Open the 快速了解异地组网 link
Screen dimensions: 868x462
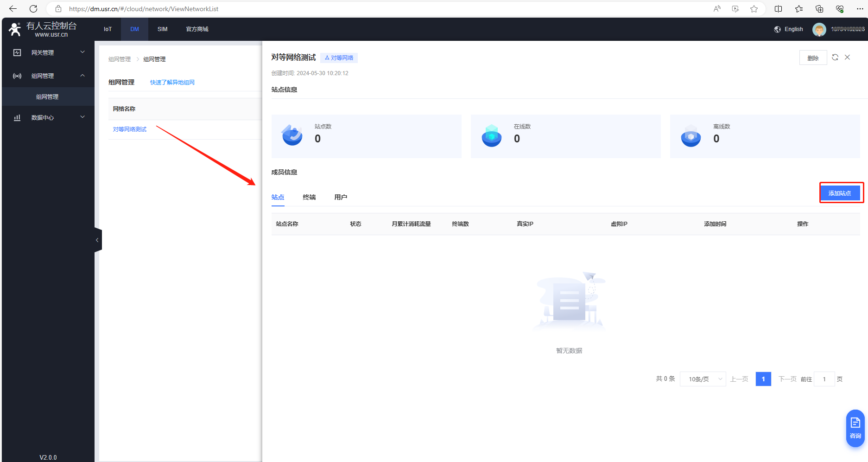[x=172, y=83]
